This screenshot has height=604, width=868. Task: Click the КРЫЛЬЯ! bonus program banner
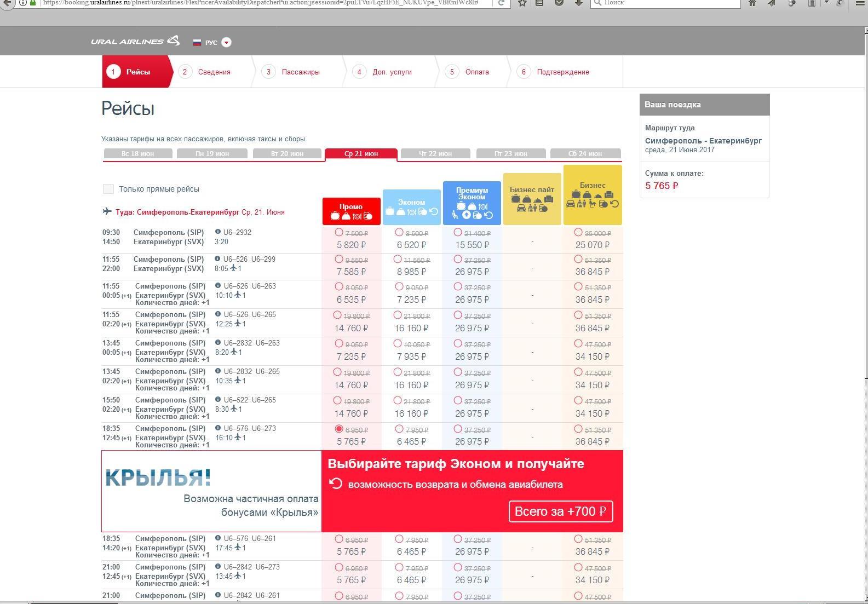[211, 491]
